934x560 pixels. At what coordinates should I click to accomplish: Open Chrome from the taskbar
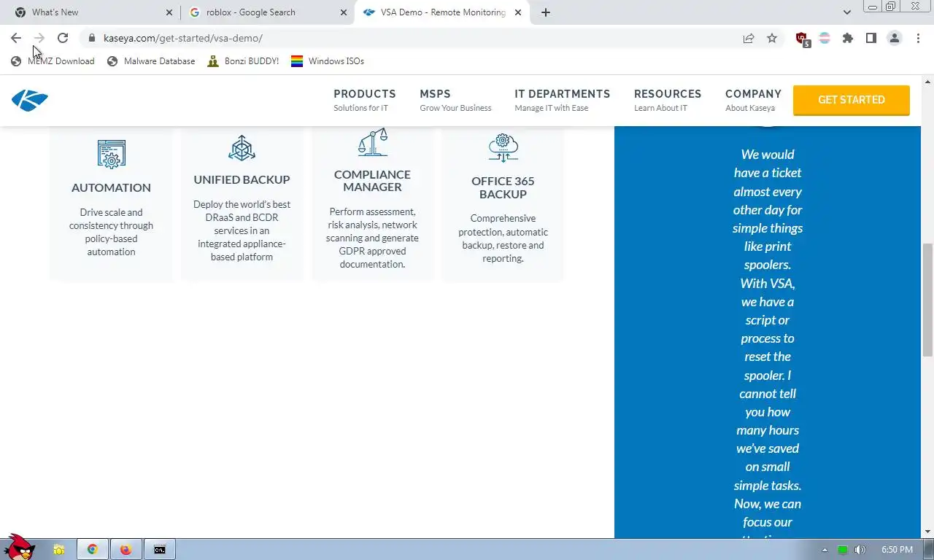click(93, 549)
